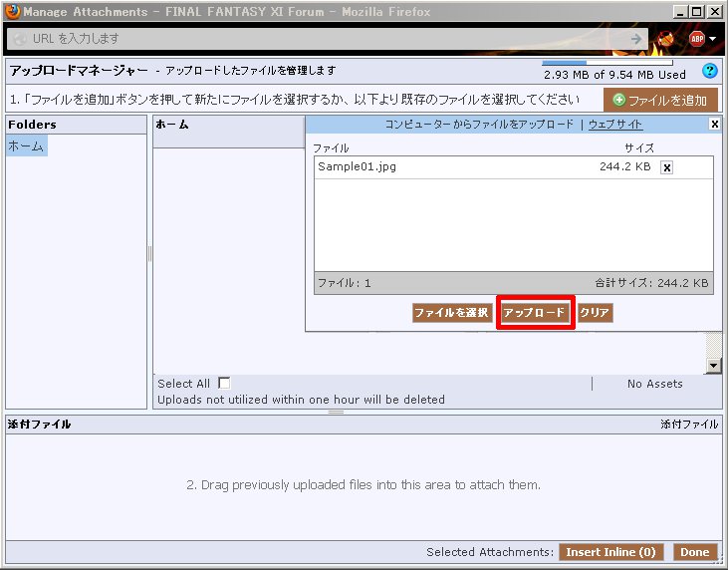Click the scroll down arrow in file pane

(x=713, y=366)
